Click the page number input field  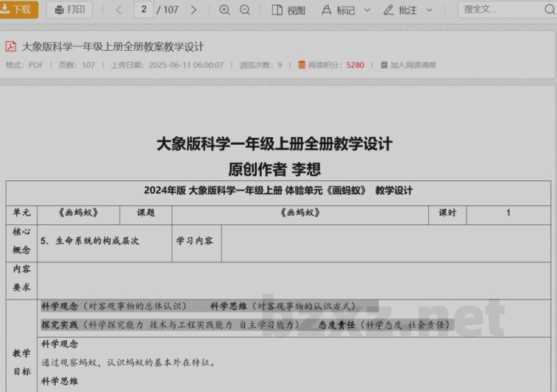143,10
